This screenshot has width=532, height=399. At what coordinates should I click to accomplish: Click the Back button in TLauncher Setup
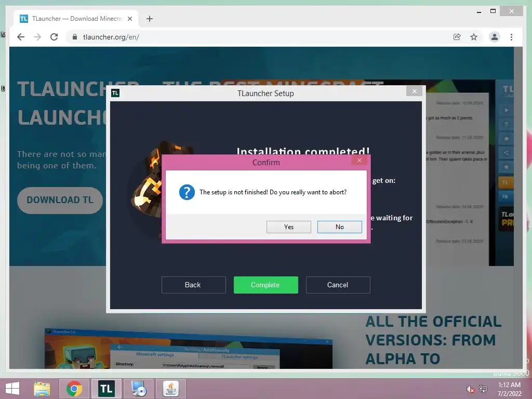pos(193,285)
